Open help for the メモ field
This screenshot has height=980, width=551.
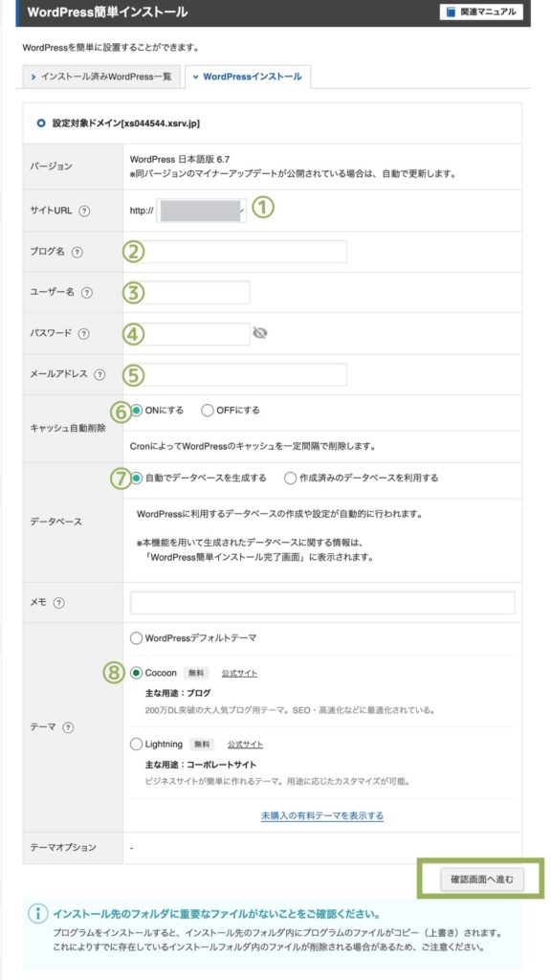coord(58,603)
